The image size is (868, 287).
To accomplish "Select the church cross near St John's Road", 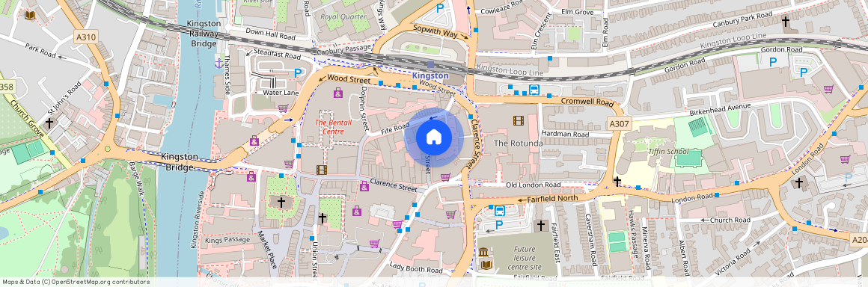I will [x=49, y=123].
